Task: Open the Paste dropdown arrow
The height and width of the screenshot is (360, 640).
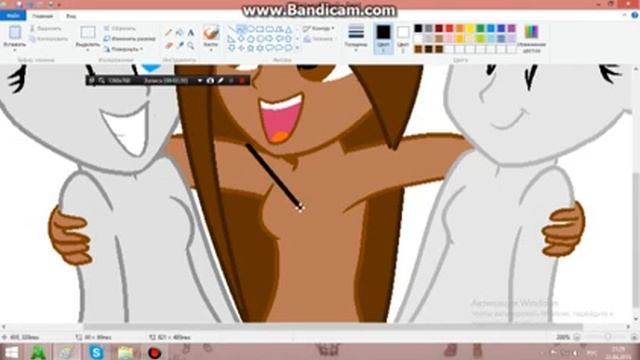Action: pos(15,50)
